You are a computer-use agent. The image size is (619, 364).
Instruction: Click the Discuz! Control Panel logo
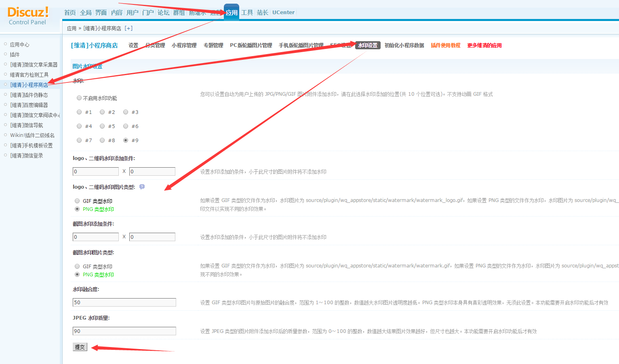coord(28,16)
